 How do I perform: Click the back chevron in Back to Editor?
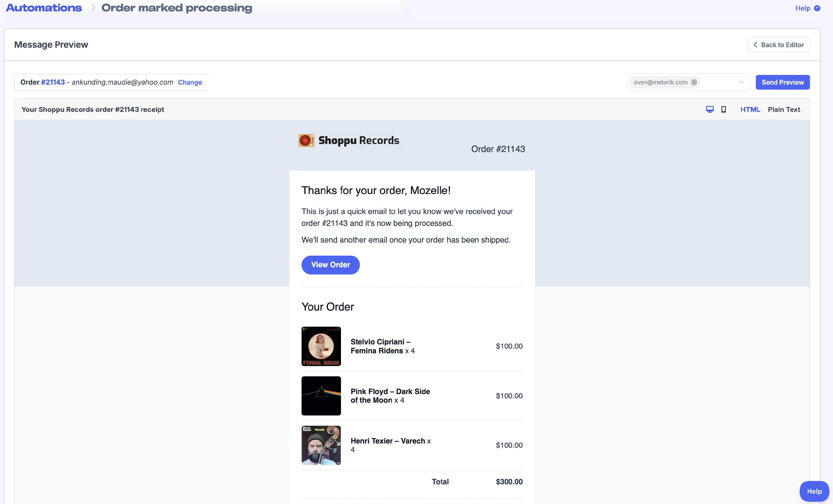[x=755, y=45]
